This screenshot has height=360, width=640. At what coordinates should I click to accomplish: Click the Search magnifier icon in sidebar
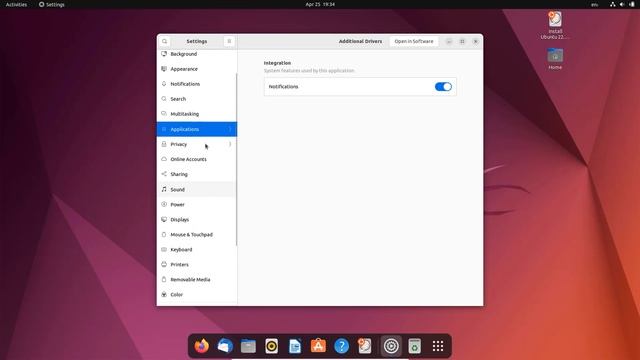point(164,99)
